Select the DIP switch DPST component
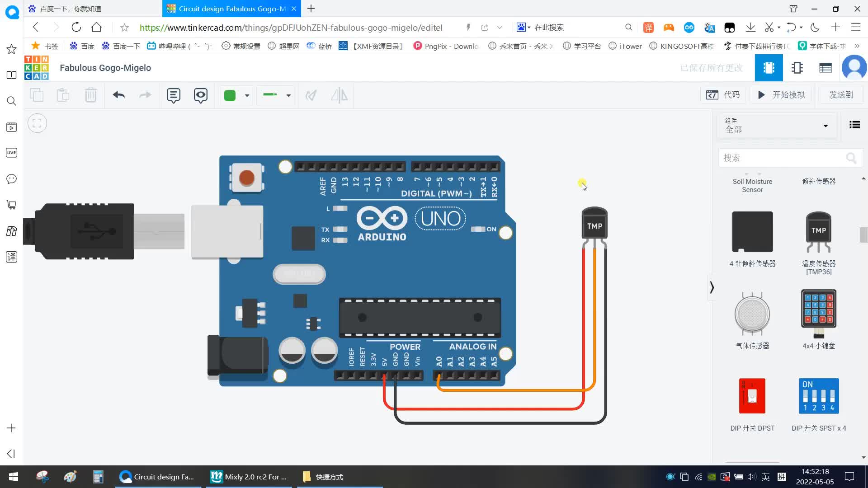 [752, 404]
